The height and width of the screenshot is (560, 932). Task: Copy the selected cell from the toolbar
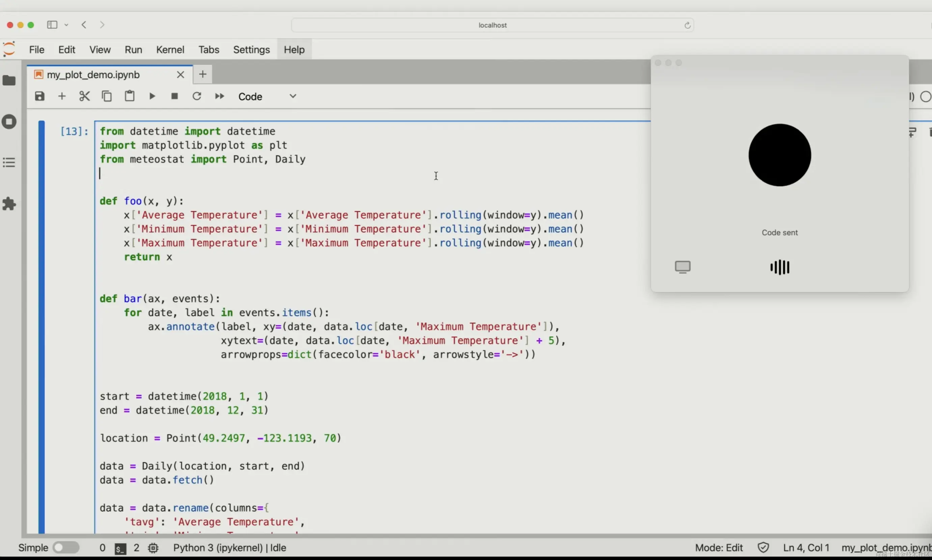pos(107,96)
